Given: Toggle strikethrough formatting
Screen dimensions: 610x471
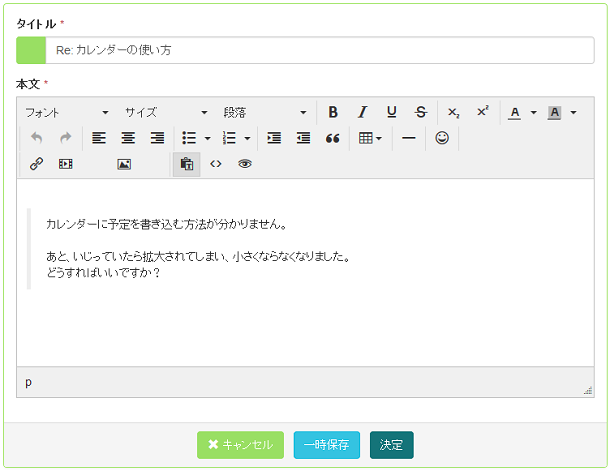Looking at the screenshot, I should 421,112.
